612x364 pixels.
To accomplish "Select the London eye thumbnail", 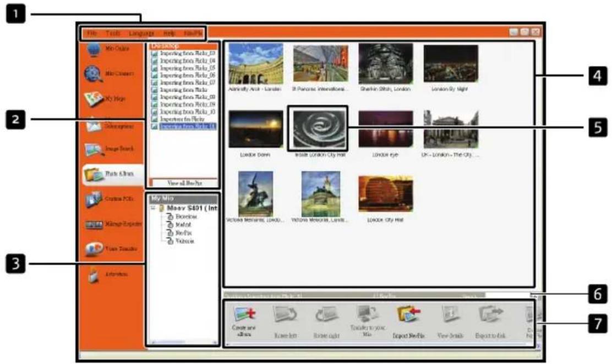I will coord(386,129).
